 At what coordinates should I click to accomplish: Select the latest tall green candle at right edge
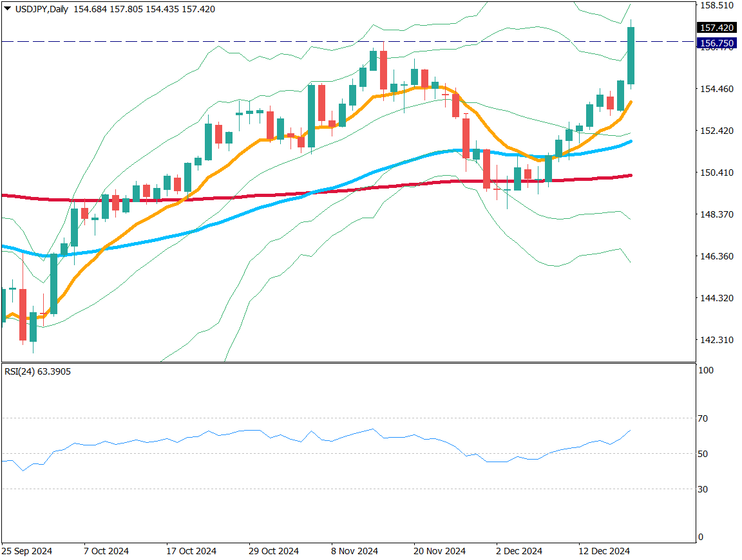[x=631, y=55]
